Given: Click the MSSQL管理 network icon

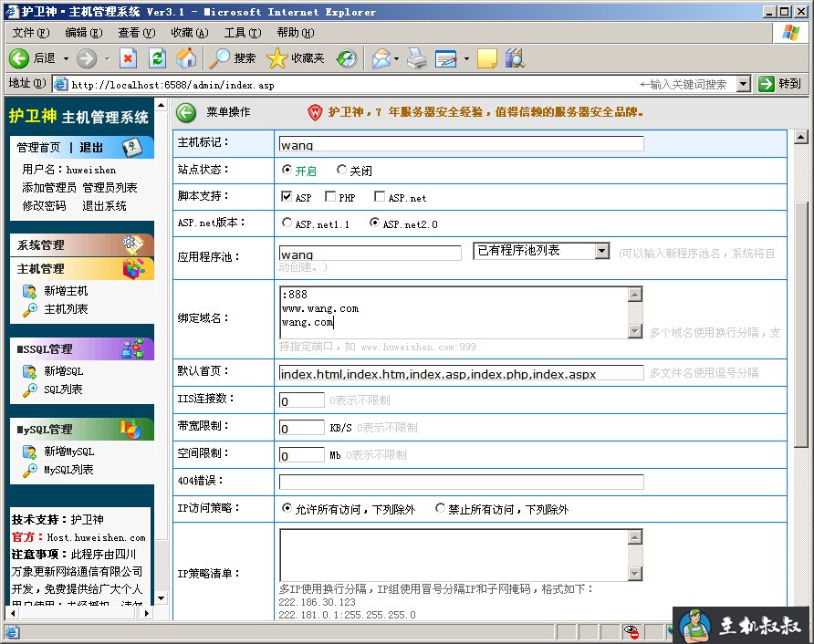Looking at the screenshot, I should tap(132, 348).
